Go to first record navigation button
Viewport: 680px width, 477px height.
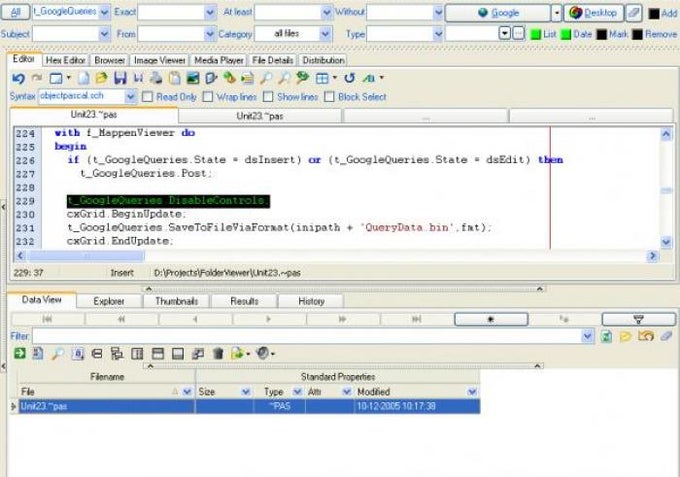(48, 319)
